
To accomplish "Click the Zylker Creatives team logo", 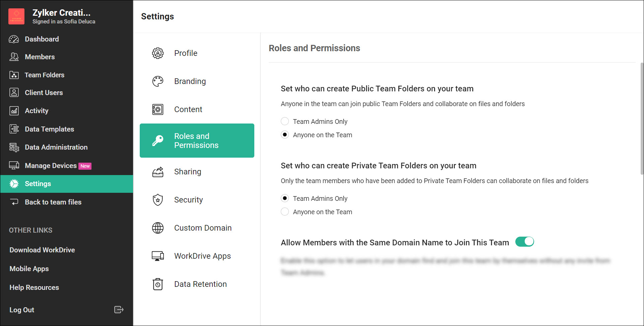I will (16, 16).
